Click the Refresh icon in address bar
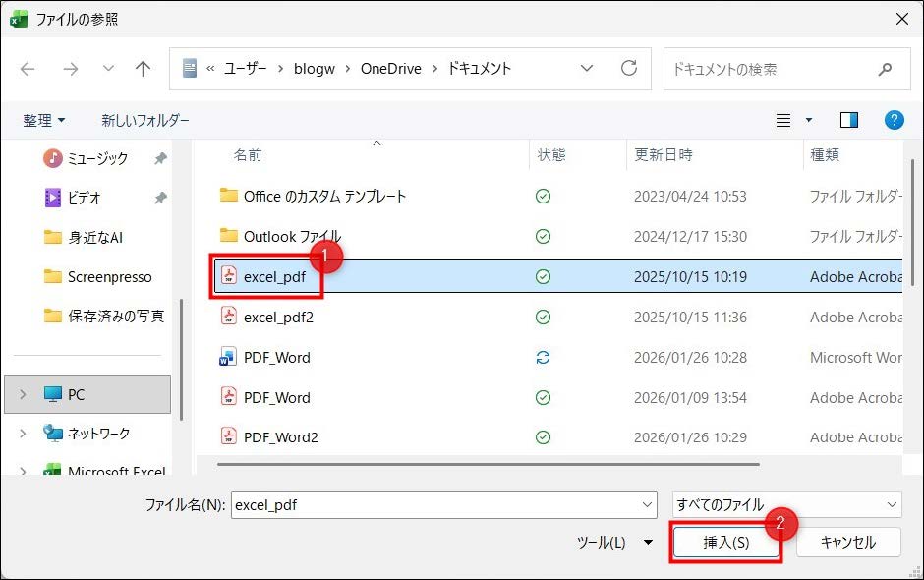 629,69
